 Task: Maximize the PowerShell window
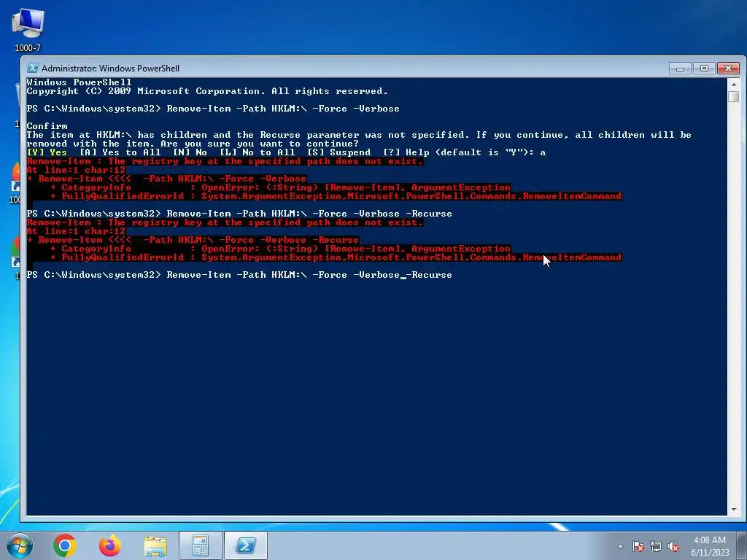(x=704, y=69)
